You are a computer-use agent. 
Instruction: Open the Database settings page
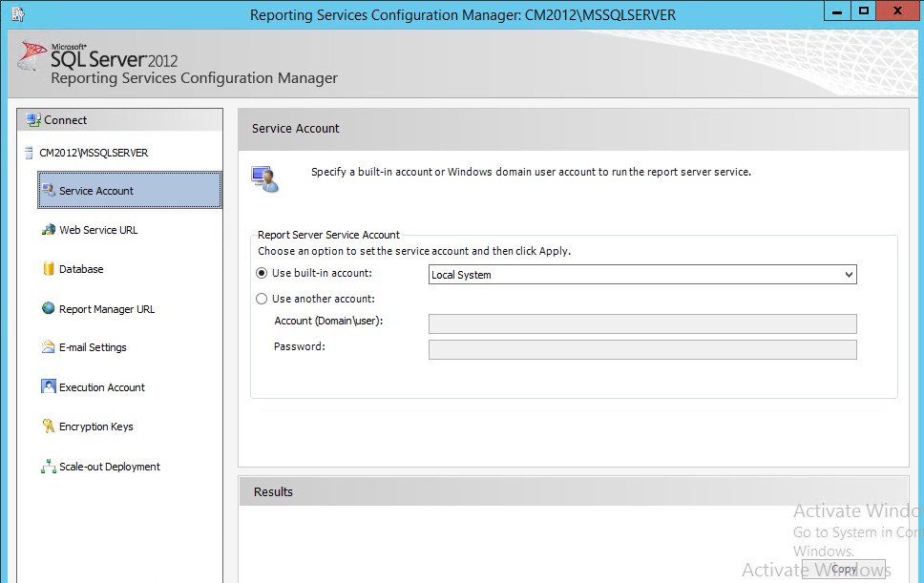pyautogui.click(x=81, y=269)
